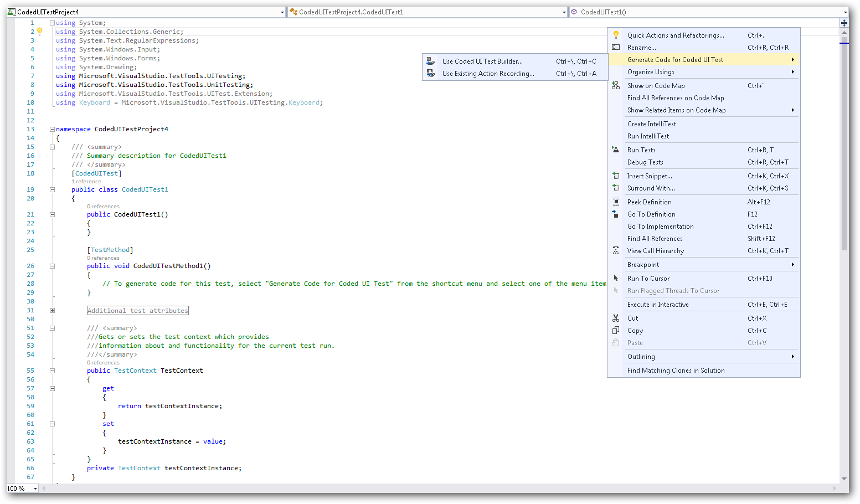This screenshot has width=860, height=504.
Task: Collapse the namespace CodedUITestProject4 block
Action: pos(52,129)
